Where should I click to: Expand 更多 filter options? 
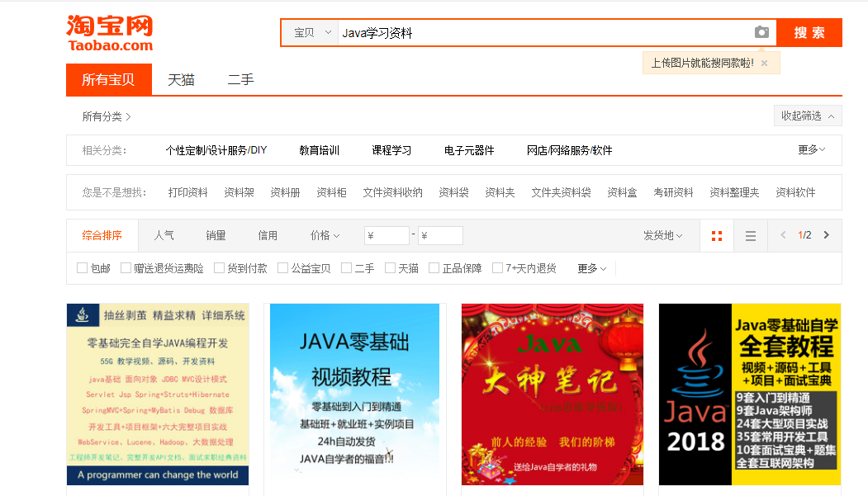tap(592, 269)
